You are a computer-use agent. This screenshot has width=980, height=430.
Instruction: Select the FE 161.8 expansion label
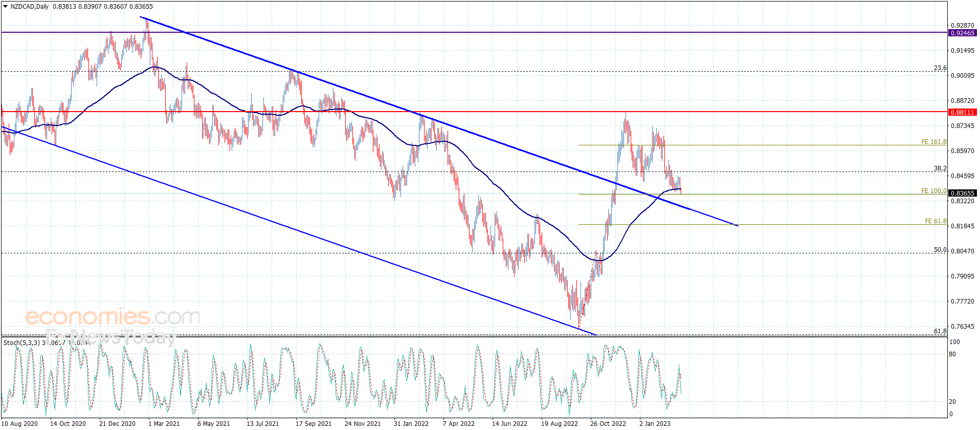(x=934, y=142)
